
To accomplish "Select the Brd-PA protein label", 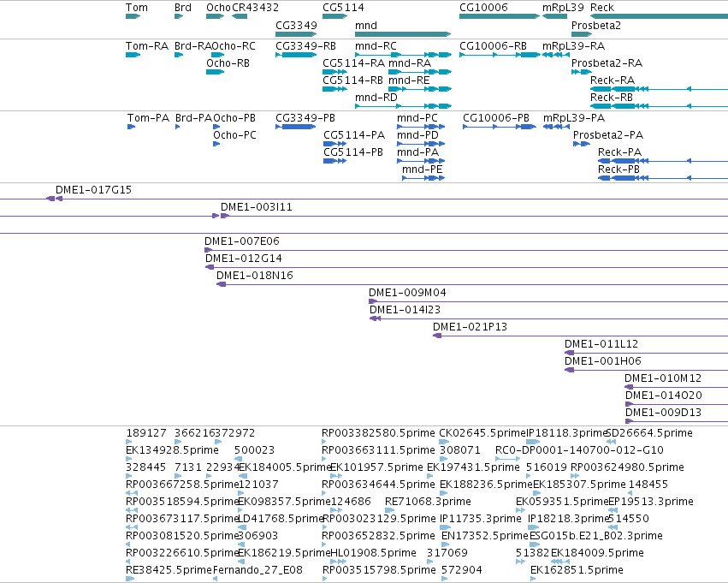I will [193, 118].
